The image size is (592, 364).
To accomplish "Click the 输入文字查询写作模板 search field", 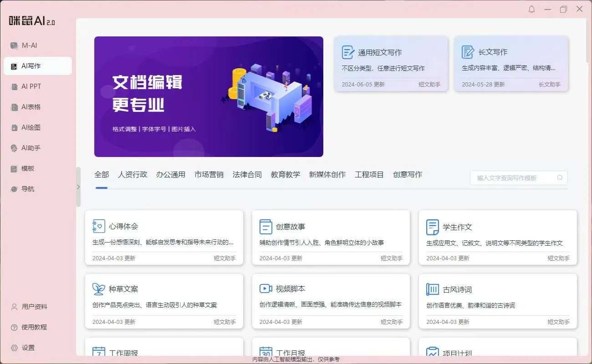I will [x=519, y=178].
